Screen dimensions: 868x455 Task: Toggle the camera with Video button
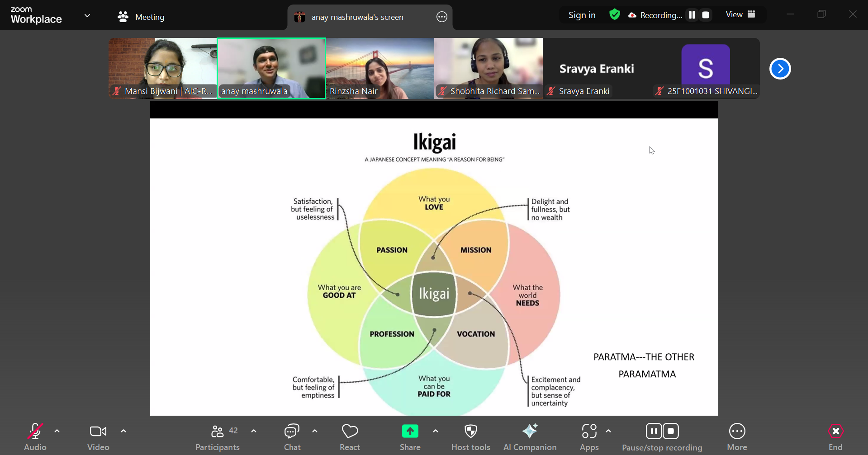click(x=98, y=436)
